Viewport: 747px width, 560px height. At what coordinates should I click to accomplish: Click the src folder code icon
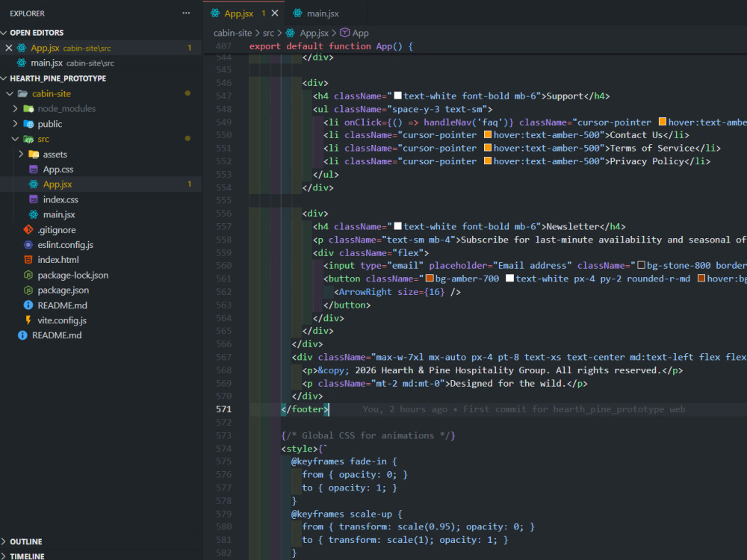(28, 139)
